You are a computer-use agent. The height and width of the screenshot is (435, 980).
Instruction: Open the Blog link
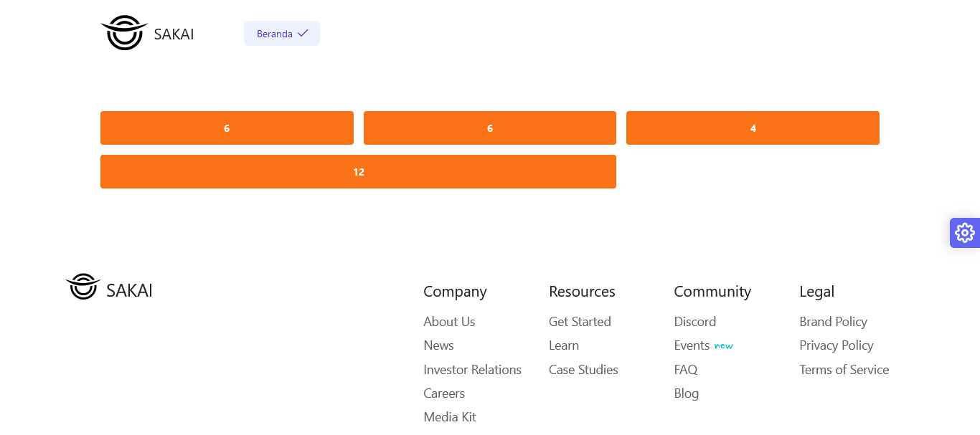pos(687,393)
